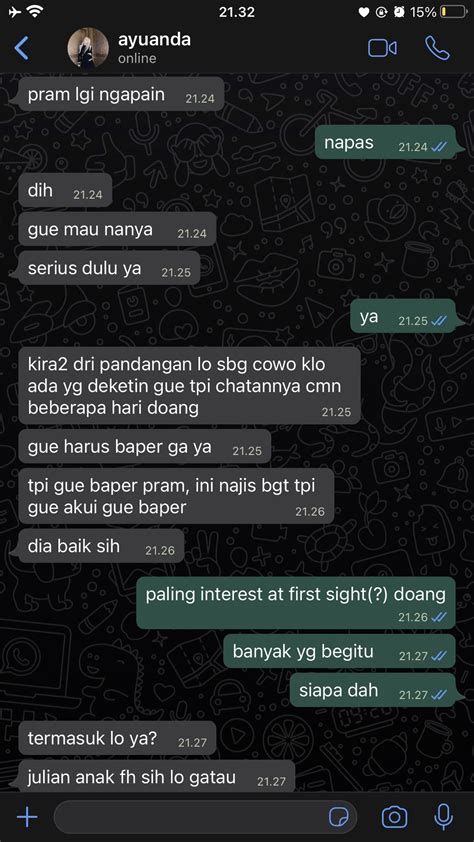Image resolution: width=474 pixels, height=842 pixels.
Task: Start a video call with ayuanda
Action: click(382, 48)
